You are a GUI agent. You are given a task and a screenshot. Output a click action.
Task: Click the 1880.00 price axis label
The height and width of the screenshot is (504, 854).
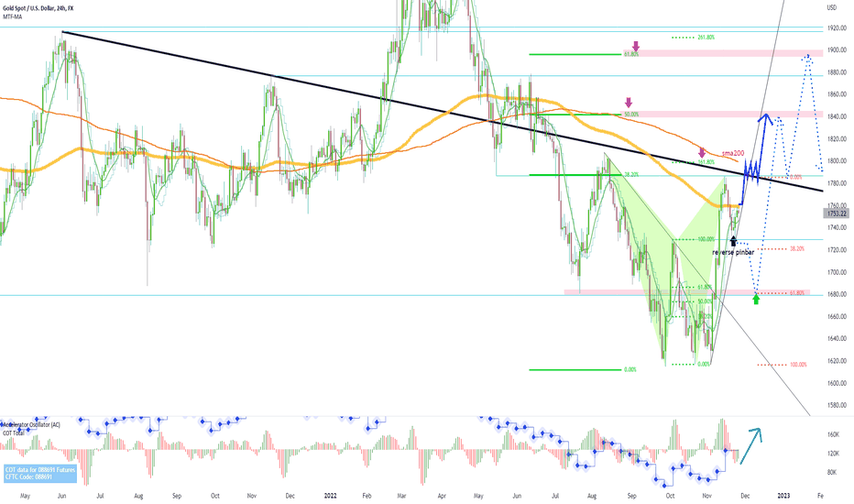[x=838, y=71]
